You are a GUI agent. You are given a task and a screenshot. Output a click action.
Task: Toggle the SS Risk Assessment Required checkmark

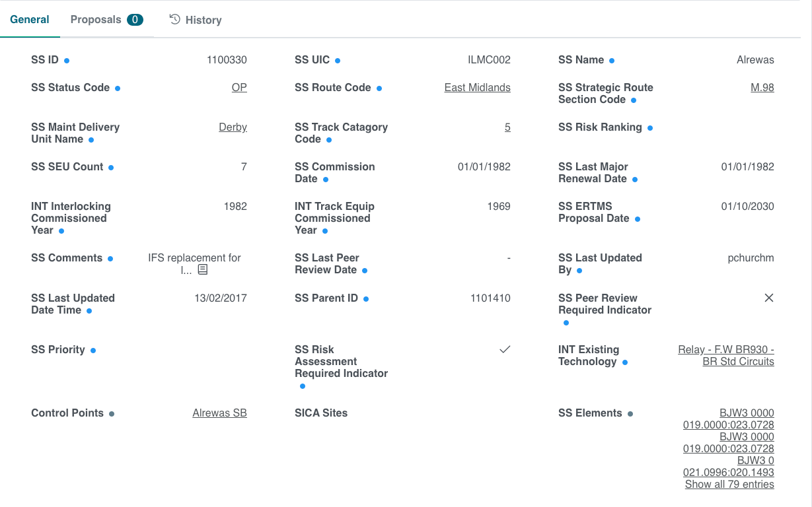pos(505,350)
